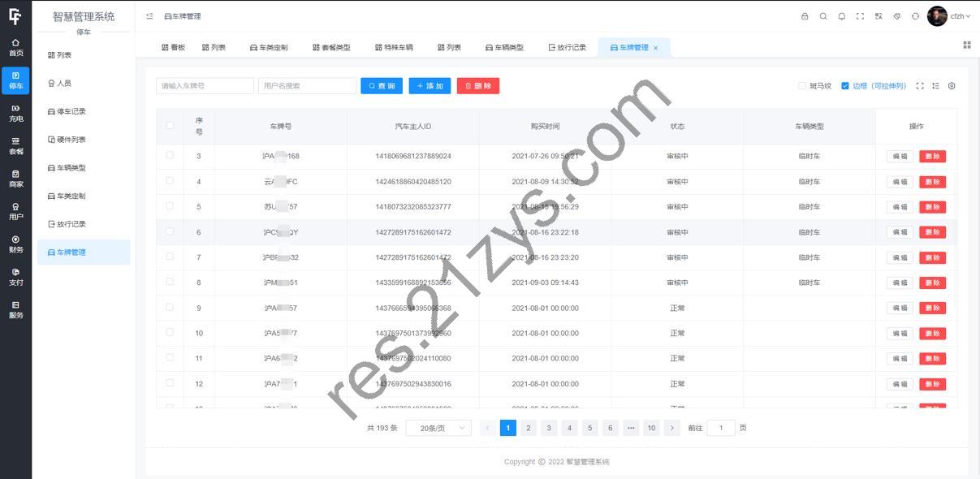980x479 pixels.
Task: Click the blue 查询 button
Action: [382, 85]
